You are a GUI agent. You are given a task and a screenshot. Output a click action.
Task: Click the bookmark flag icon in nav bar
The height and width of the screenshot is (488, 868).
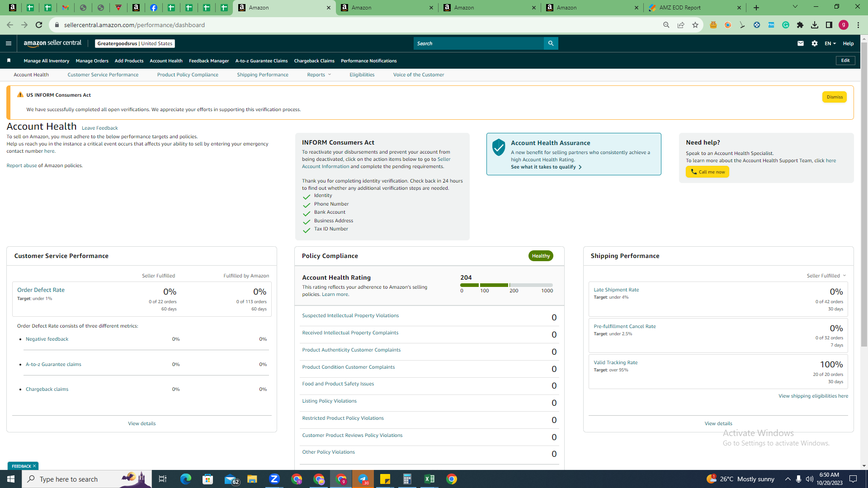pyautogui.click(x=9, y=61)
